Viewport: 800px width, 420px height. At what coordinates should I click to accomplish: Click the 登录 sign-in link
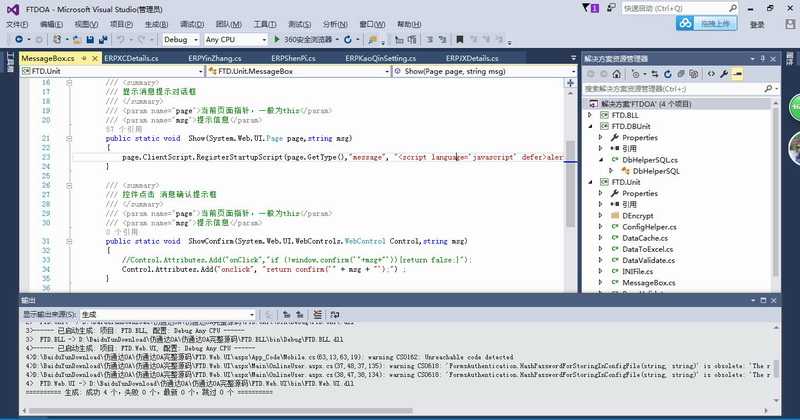click(x=757, y=24)
